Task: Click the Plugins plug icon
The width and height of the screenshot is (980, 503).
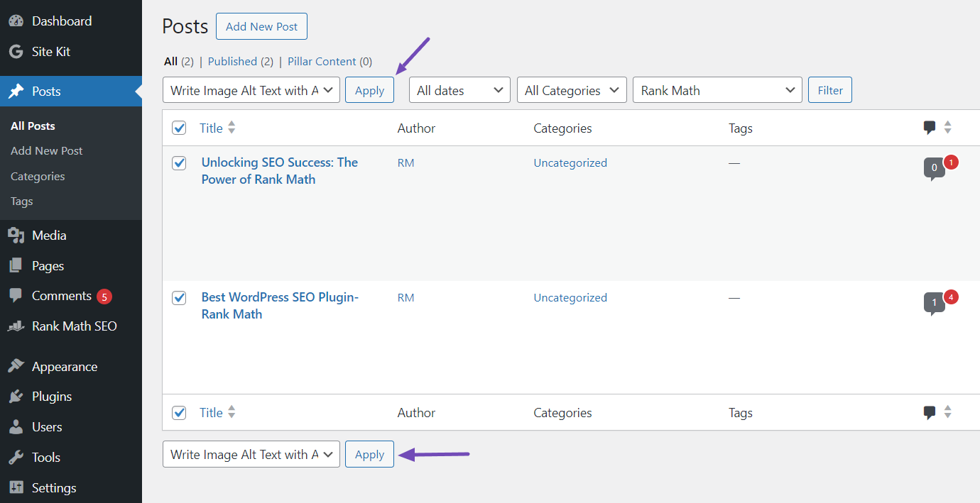Action: (x=16, y=397)
